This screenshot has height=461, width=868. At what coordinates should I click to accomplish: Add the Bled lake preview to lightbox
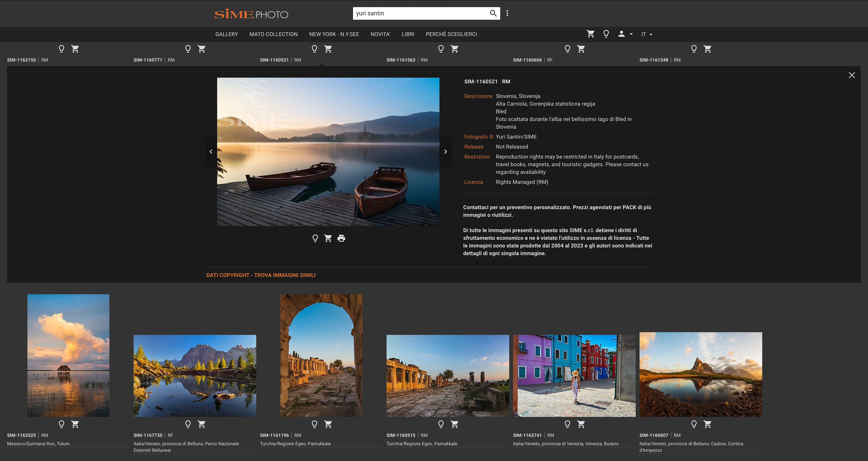click(x=315, y=238)
